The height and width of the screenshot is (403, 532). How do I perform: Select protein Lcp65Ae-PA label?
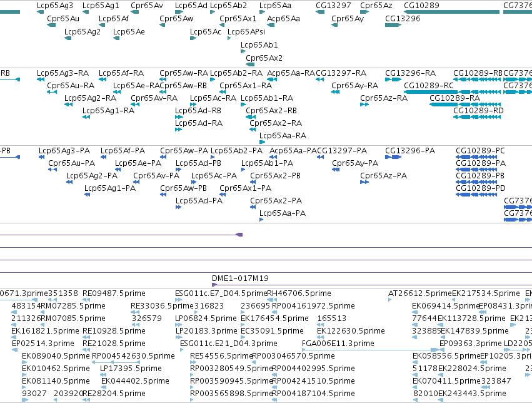(138, 163)
